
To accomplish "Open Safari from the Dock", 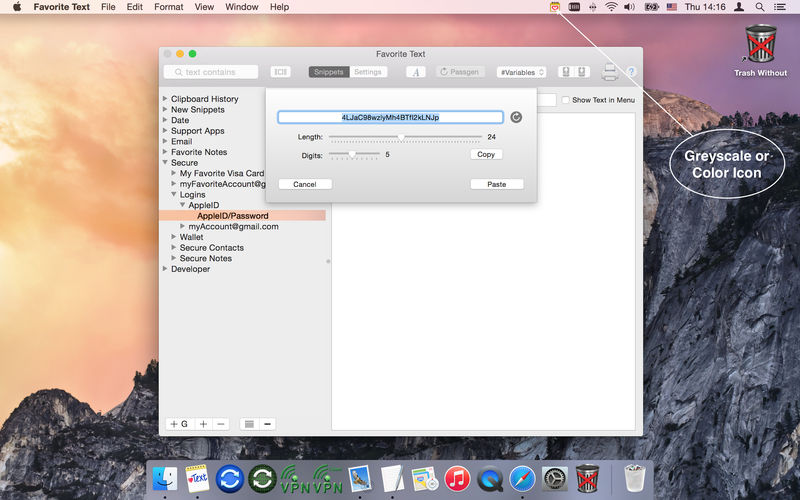I will (x=522, y=479).
